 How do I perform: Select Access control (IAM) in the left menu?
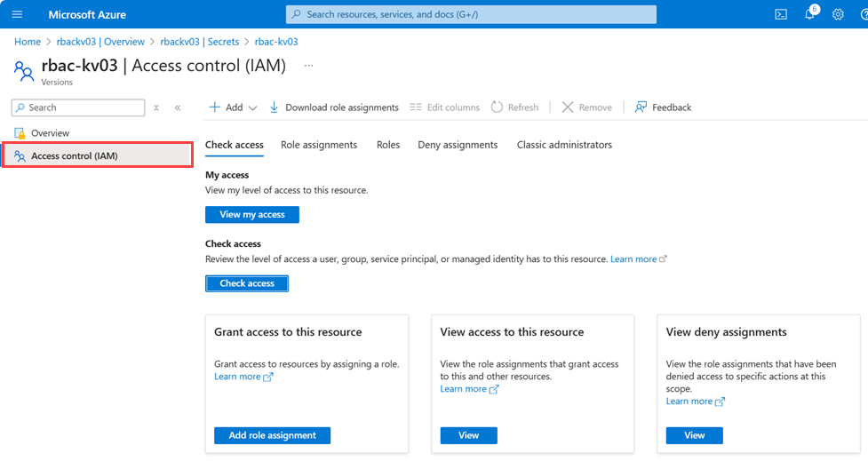(98, 155)
